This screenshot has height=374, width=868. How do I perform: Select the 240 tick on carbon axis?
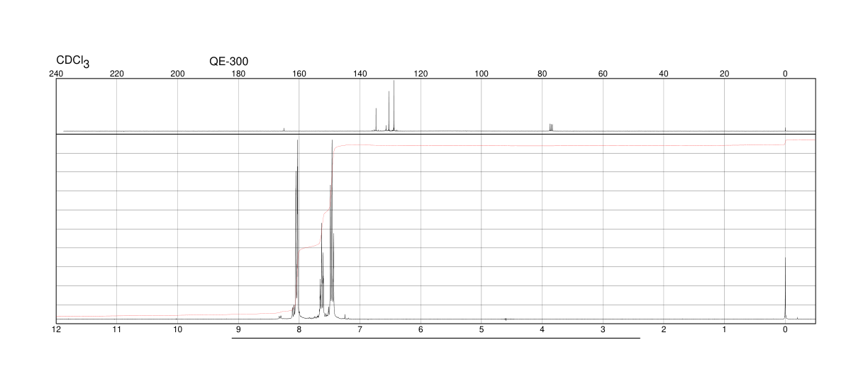click(x=56, y=74)
